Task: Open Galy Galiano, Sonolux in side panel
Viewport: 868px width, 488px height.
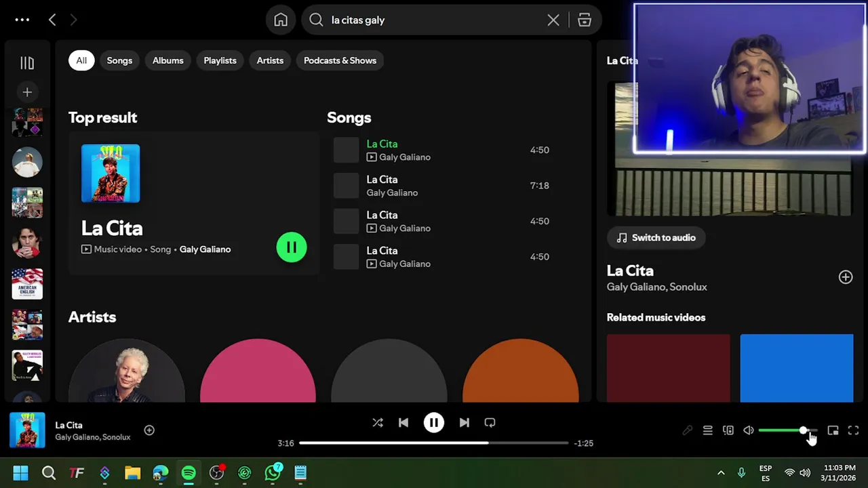Action: [x=656, y=287]
